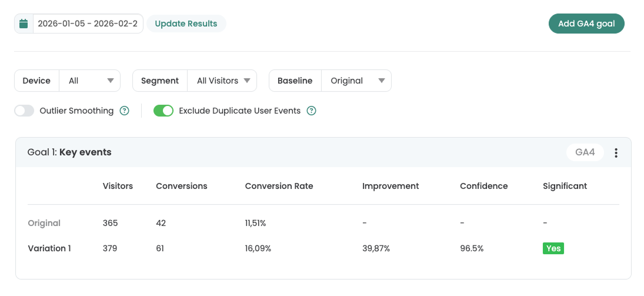The image size is (644, 296).
Task: Click the Variation 1 visitors value 379
Action: point(110,248)
